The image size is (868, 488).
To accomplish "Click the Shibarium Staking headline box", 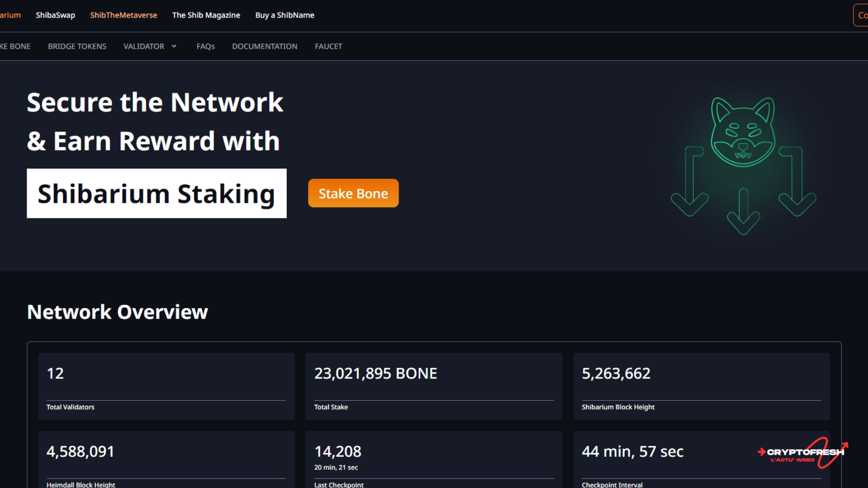I will (156, 193).
